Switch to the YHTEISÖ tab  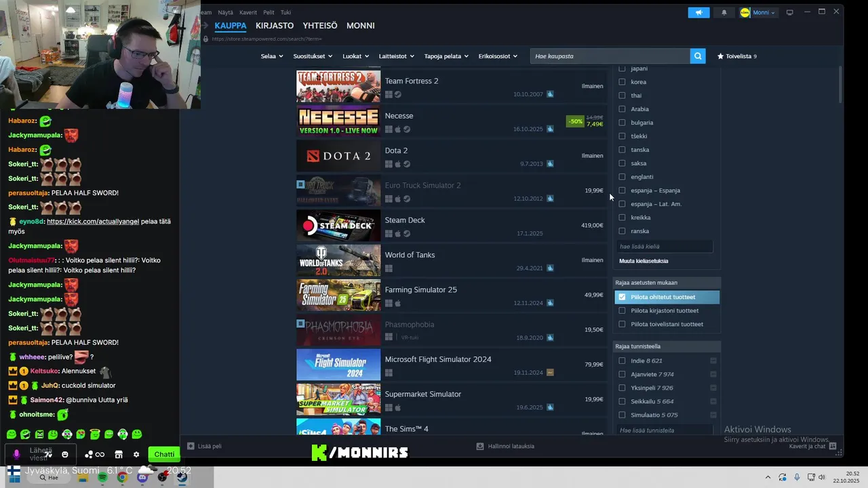[320, 26]
